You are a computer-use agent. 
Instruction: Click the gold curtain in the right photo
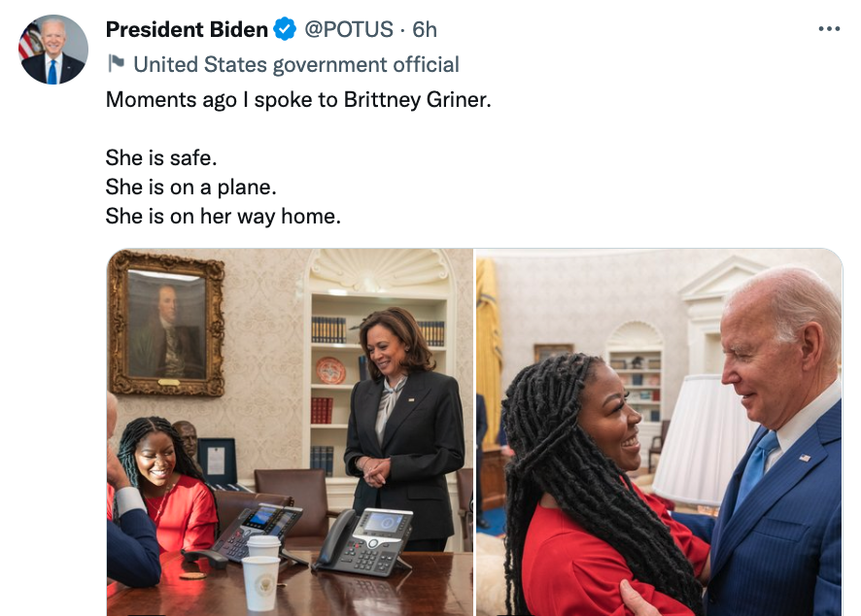[488, 330]
